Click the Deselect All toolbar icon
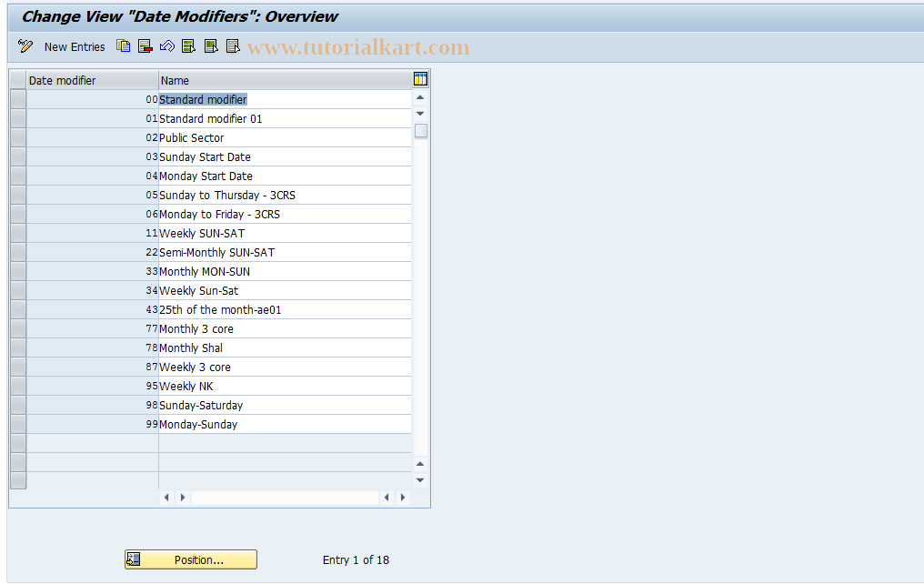This screenshot has width=924, height=584. (x=233, y=46)
